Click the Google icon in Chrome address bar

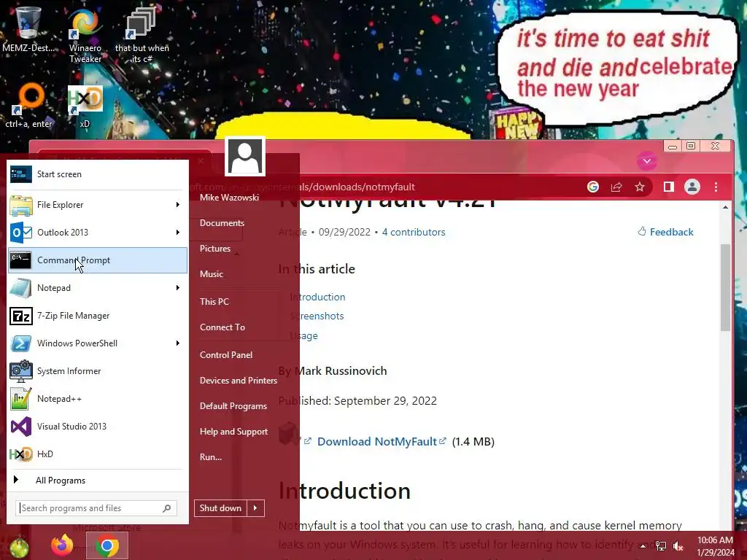[593, 187]
